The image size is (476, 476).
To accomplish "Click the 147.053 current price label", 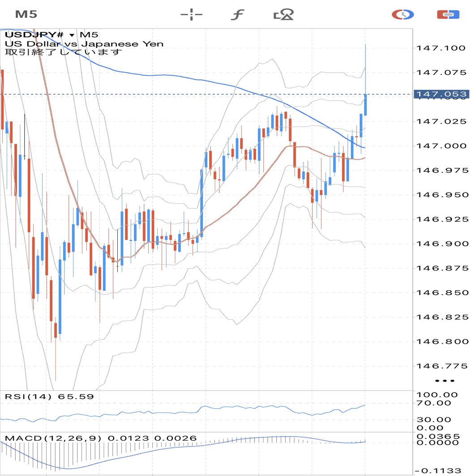I will (x=442, y=94).
